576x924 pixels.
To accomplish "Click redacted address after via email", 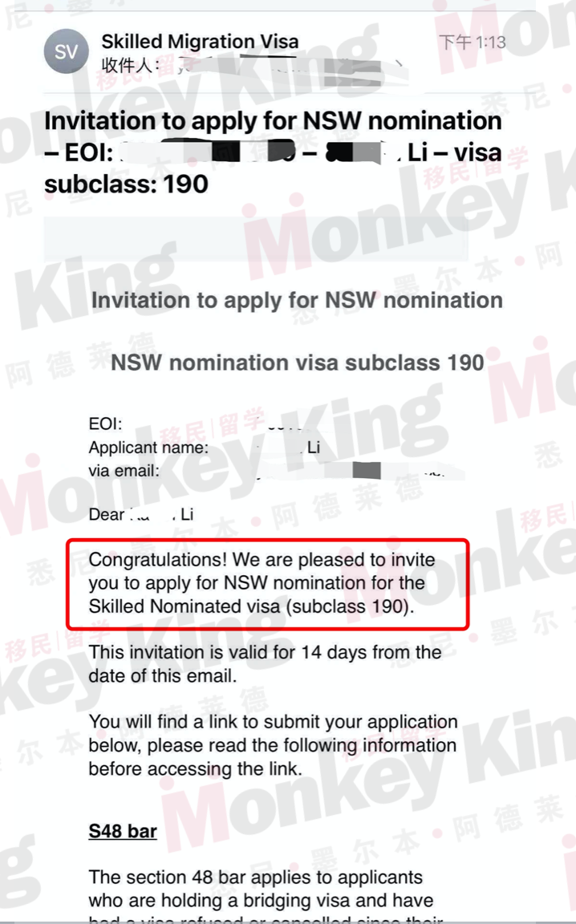I will (306, 471).
